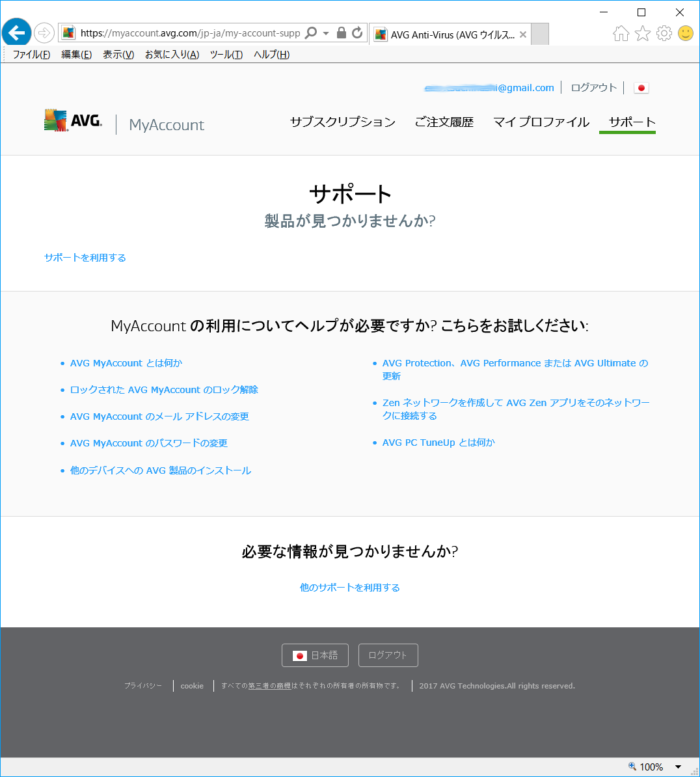Viewport: 700px width, 777px height.
Task: Open the ツール(T) menu
Action: (x=226, y=55)
